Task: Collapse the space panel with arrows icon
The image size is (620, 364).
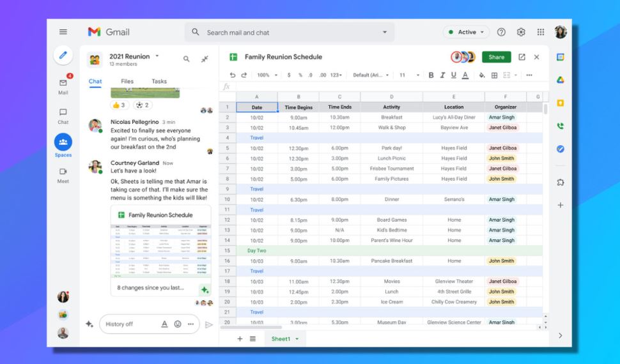Action: [x=205, y=59]
